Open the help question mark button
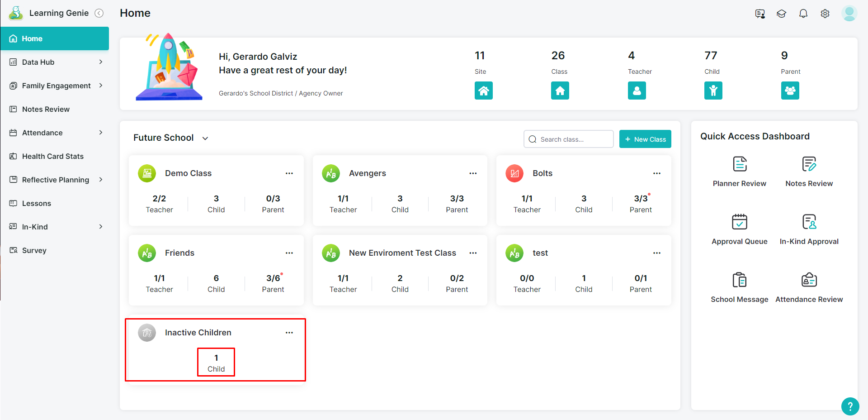Viewport: 868px width, 420px height. point(850,406)
